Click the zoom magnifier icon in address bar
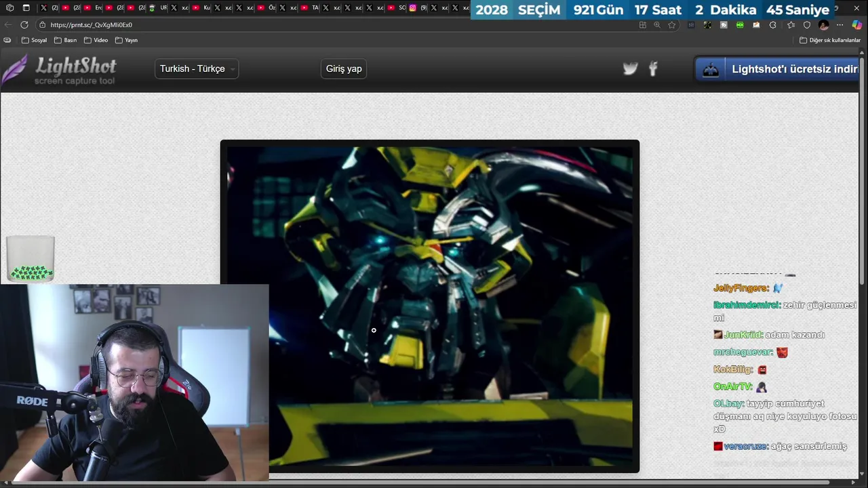The height and width of the screenshot is (488, 868). (x=657, y=25)
